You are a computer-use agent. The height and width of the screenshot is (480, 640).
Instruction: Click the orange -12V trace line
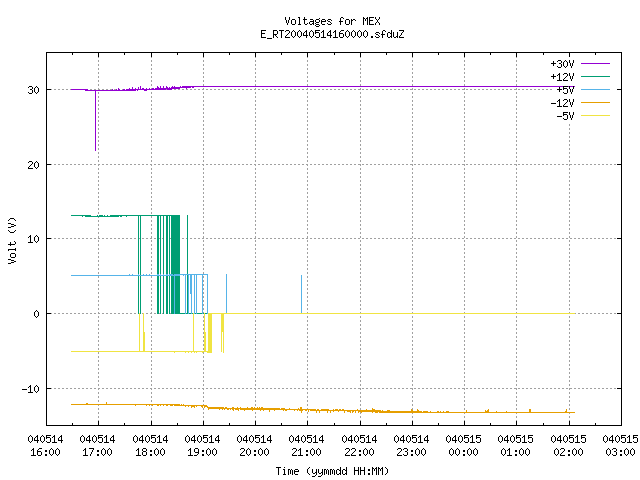point(323,409)
